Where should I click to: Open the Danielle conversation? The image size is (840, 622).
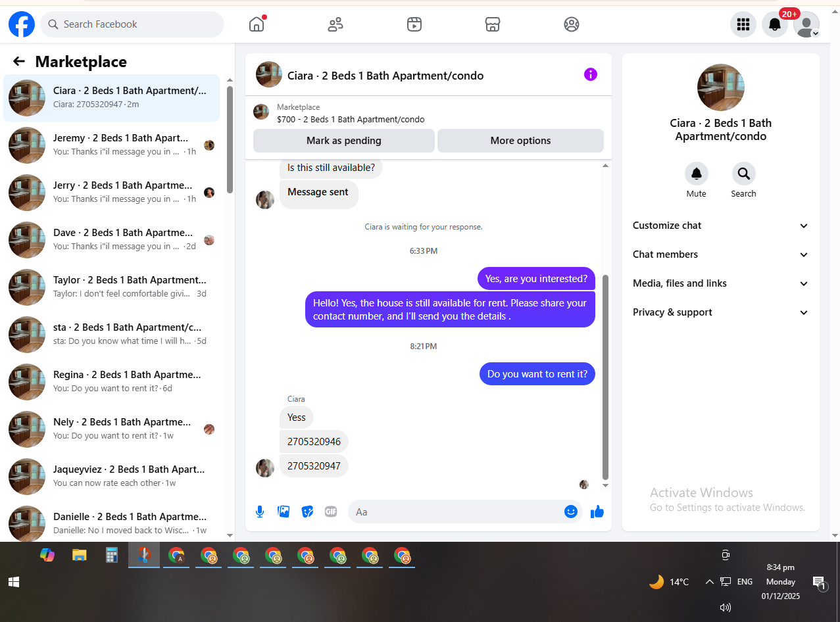(x=112, y=524)
